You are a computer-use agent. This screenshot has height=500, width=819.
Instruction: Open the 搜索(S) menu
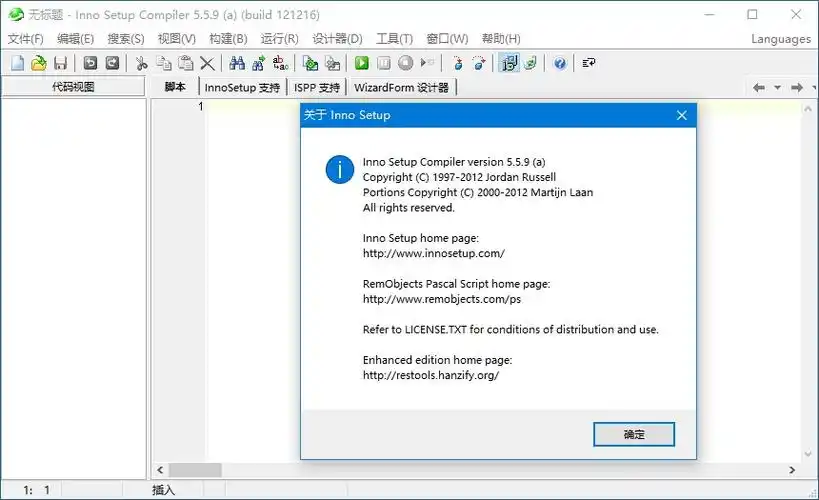(126, 39)
